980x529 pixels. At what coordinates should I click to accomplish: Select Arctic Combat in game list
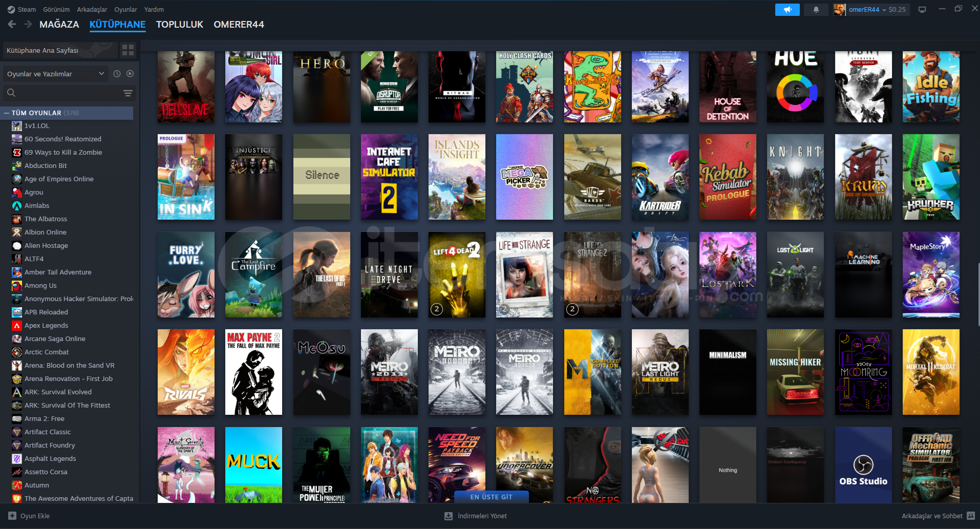coord(47,352)
